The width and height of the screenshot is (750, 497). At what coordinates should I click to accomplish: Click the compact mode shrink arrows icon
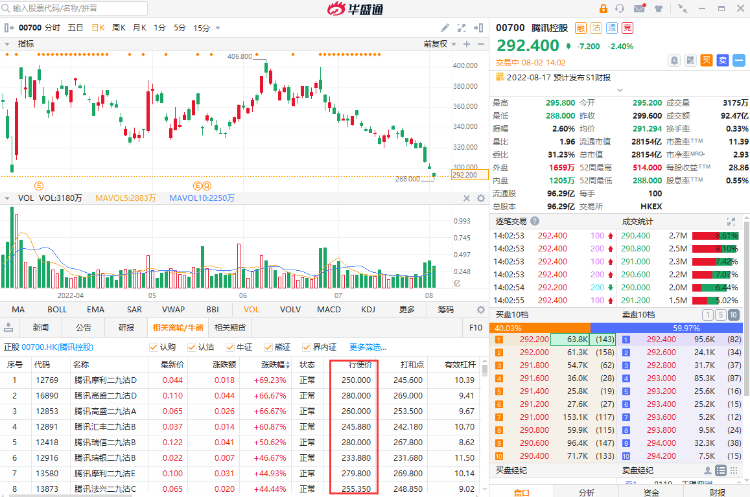point(683,9)
